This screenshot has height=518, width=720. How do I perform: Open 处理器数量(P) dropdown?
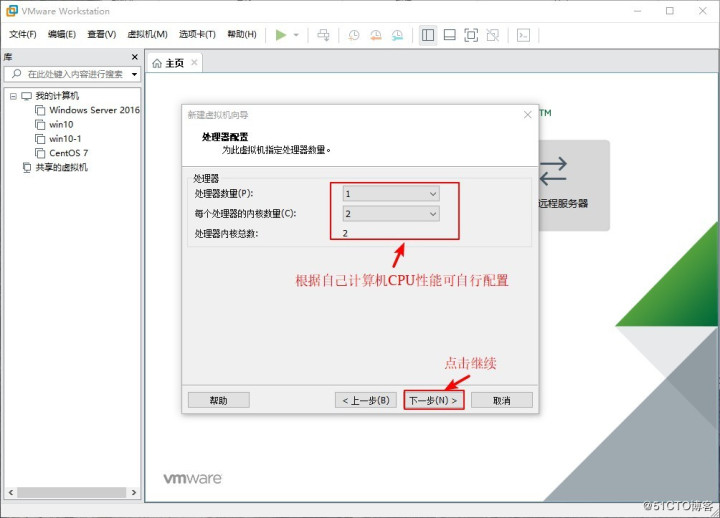(x=391, y=194)
